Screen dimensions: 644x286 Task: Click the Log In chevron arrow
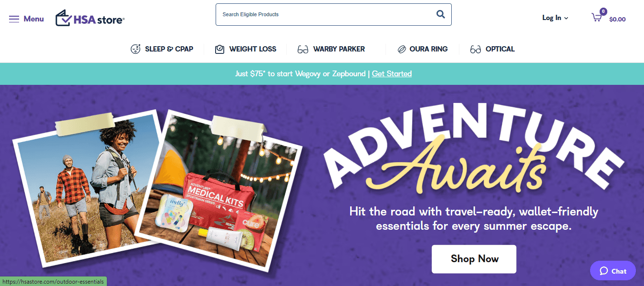(566, 18)
